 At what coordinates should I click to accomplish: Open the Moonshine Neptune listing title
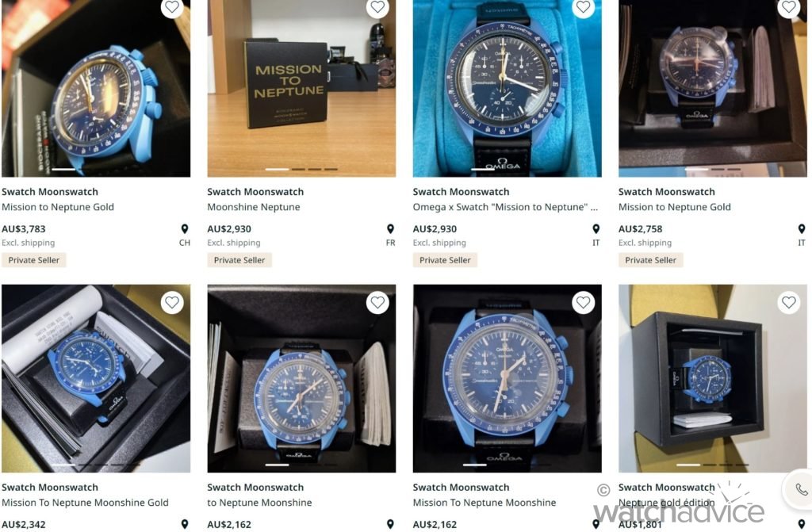pos(253,207)
